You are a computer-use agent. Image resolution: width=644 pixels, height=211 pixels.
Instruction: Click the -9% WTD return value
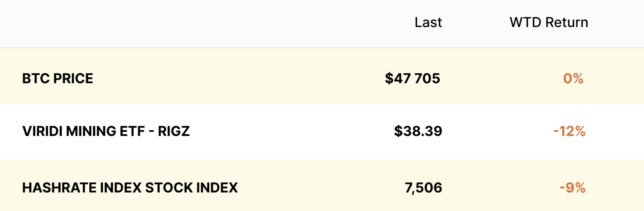[573, 188]
